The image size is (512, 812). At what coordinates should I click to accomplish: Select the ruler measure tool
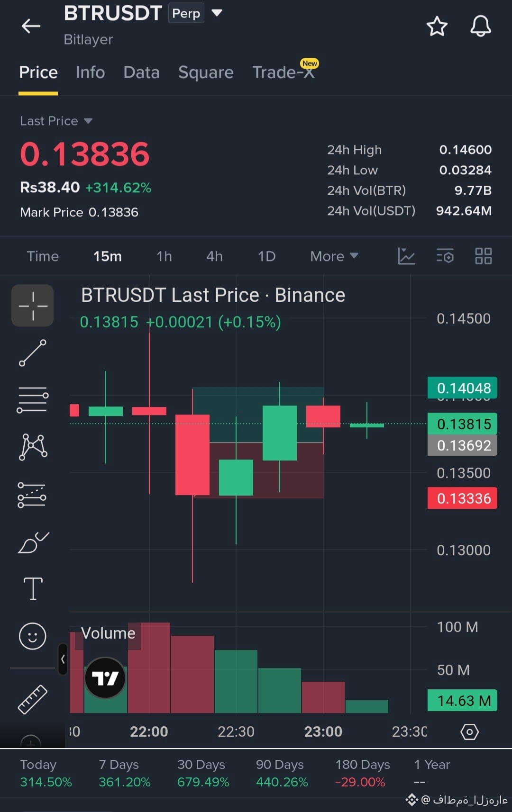[33, 699]
